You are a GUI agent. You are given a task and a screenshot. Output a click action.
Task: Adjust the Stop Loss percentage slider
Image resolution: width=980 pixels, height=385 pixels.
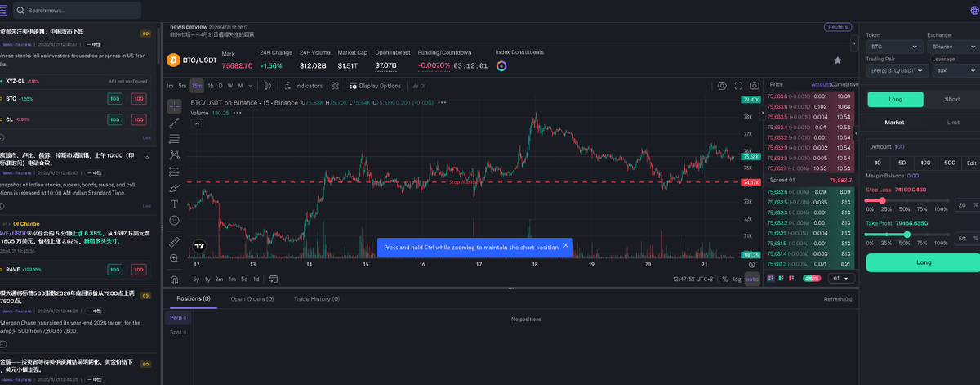pos(906,200)
